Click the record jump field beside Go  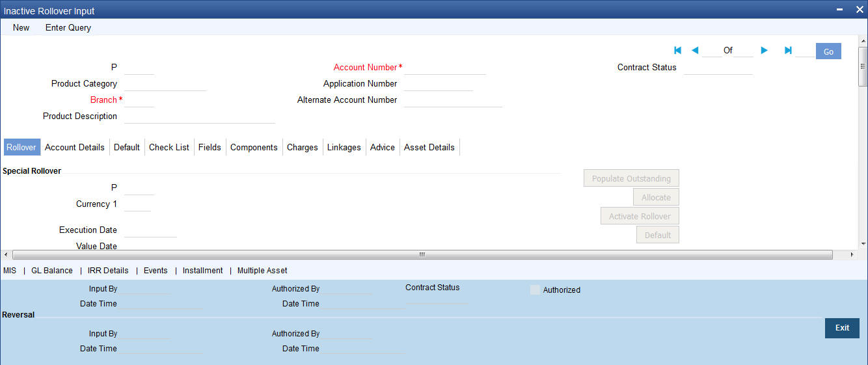pos(805,50)
